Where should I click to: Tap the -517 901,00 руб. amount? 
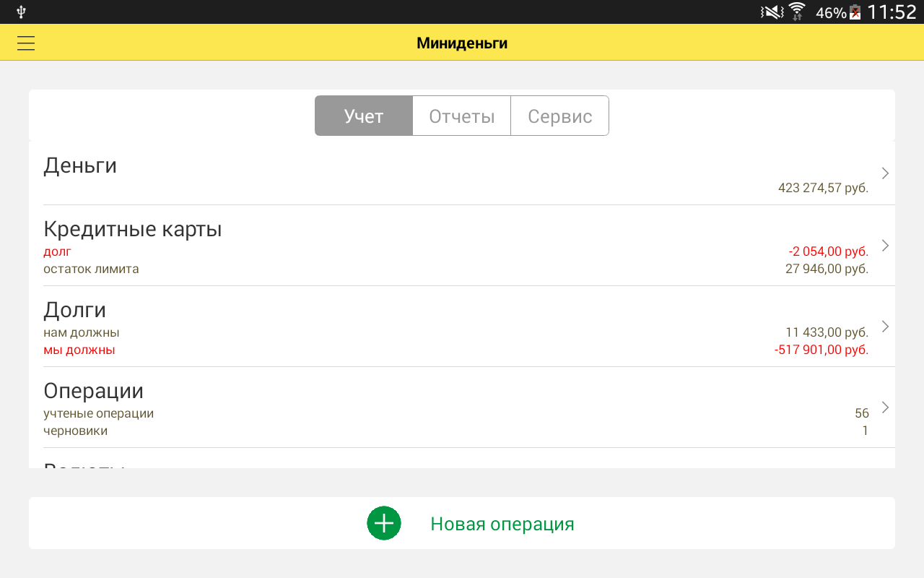[821, 350]
